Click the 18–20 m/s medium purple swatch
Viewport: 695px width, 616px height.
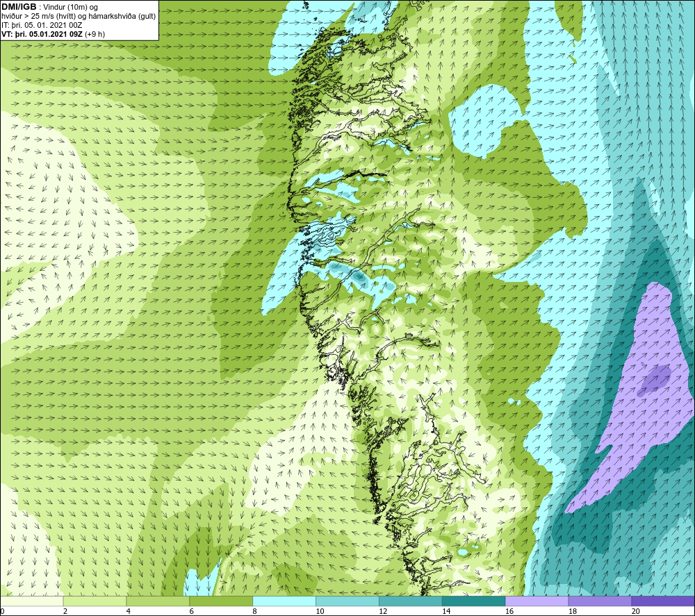(600, 601)
